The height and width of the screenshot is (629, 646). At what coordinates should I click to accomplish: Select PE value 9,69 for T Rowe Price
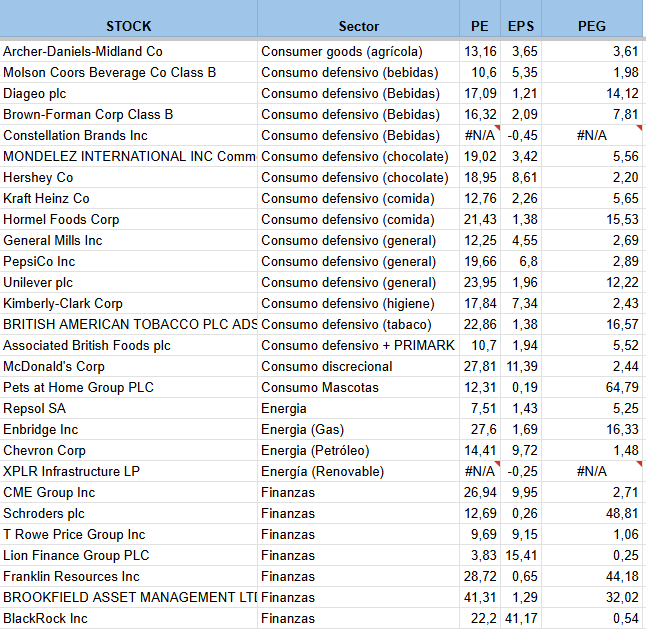tap(480, 535)
